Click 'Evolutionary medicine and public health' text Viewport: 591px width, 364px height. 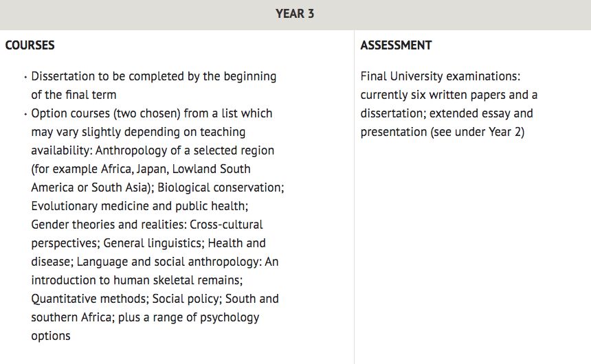pyautogui.click(x=139, y=206)
